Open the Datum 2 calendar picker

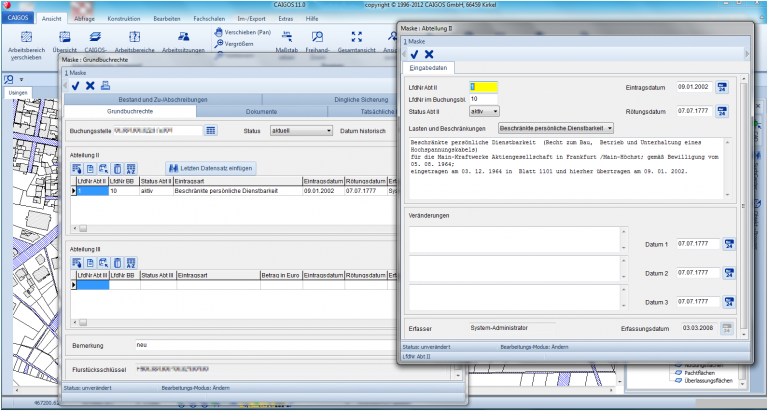729,273
